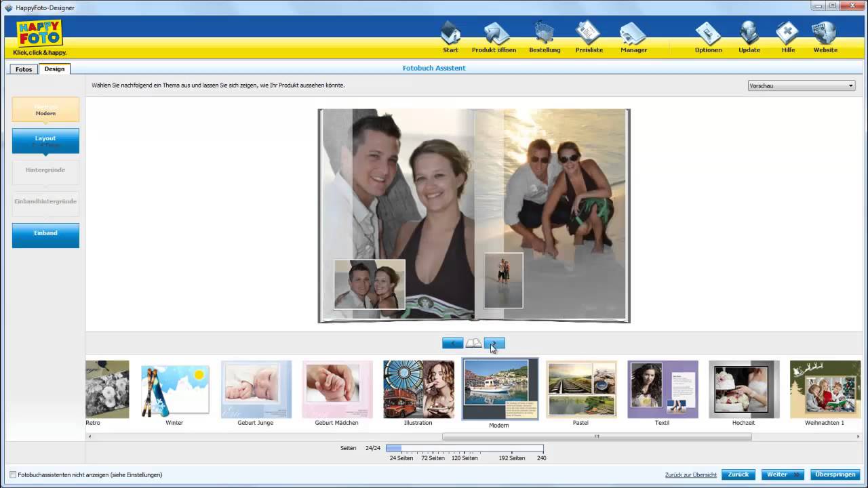The height and width of the screenshot is (488, 868).
Task: Set page slider at 192 Seiten mark
Action: tap(512, 448)
